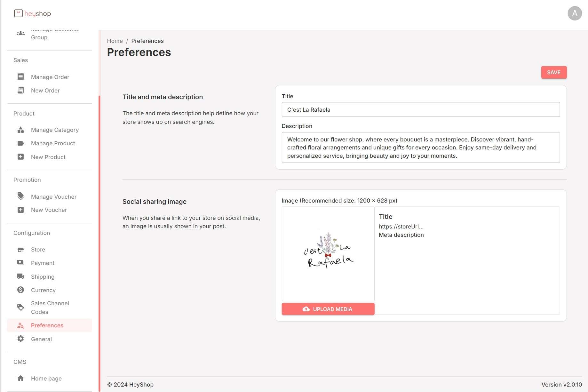Click the Manage Voucher tag icon
Image resolution: width=588 pixels, height=392 pixels.
click(20, 196)
